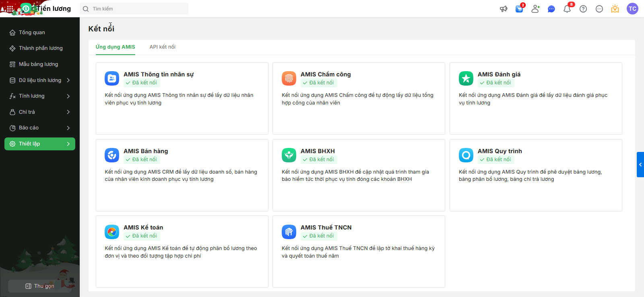The height and width of the screenshot is (297, 644).
Task: Click the AMIS Chấm công fingerprint icon
Action: tap(289, 78)
